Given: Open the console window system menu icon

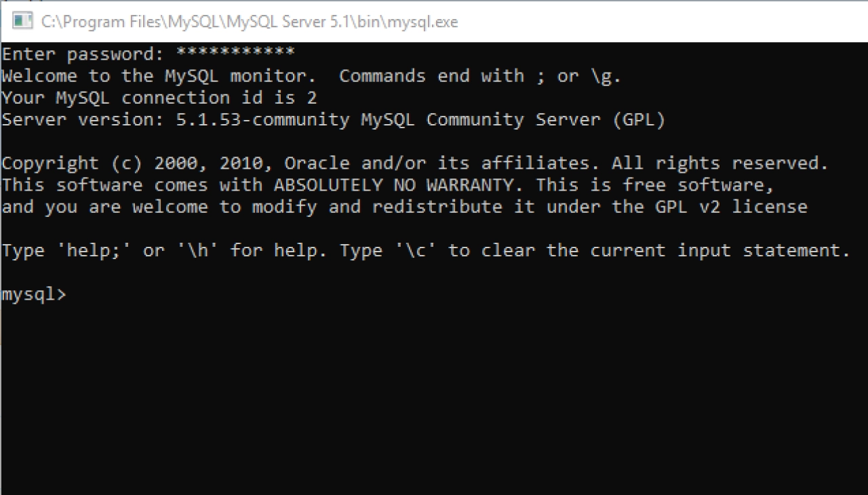Looking at the screenshot, I should 23,22.
